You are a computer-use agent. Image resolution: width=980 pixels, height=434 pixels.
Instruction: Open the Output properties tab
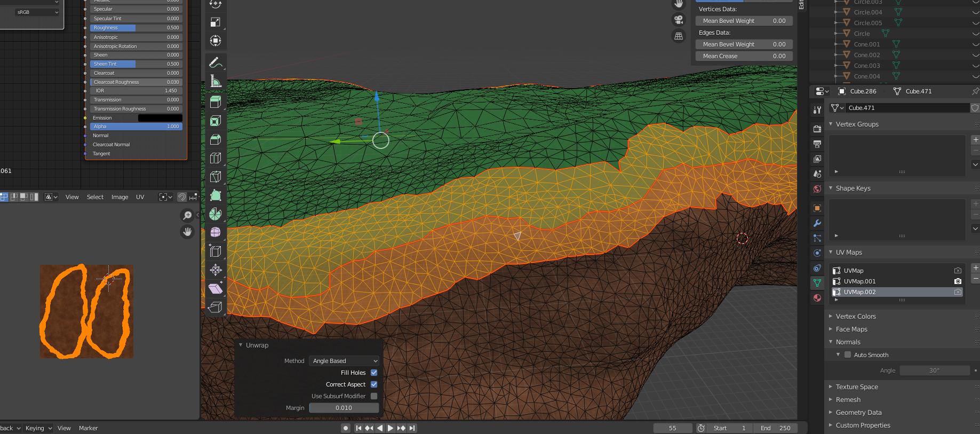(x=817, y=144)
